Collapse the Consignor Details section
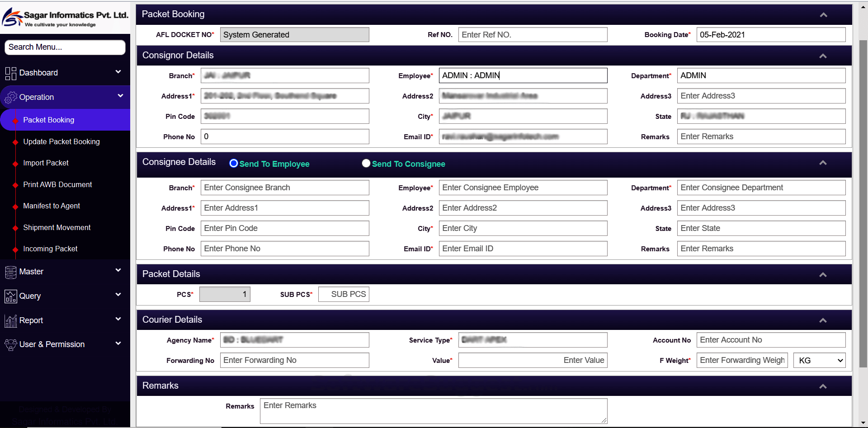Viewport: 868px width, 428px height. pyautogui.click(x=823, y=56)
